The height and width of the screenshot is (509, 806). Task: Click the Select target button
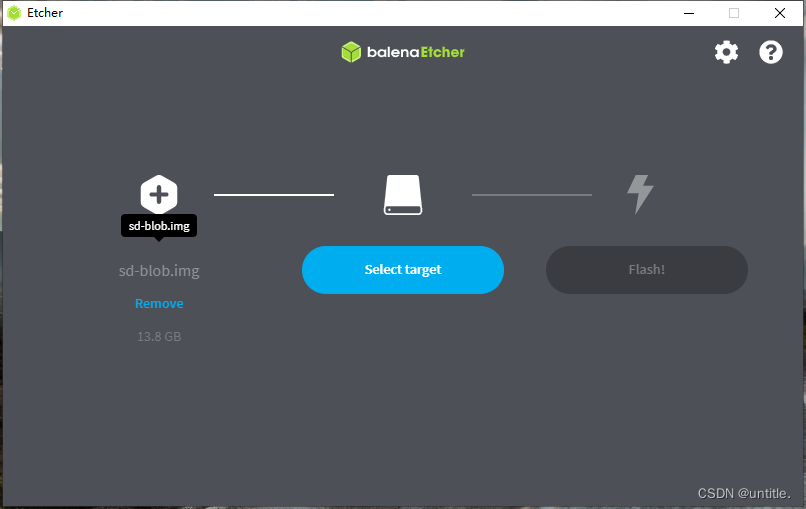pyautogui.click(x=403, y=270)
